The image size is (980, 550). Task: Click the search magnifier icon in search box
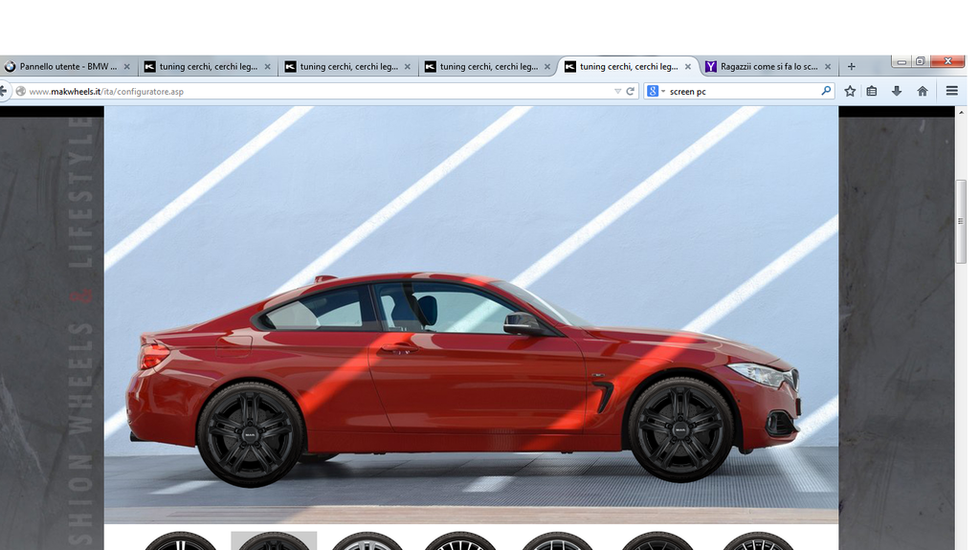coord(826,91)
